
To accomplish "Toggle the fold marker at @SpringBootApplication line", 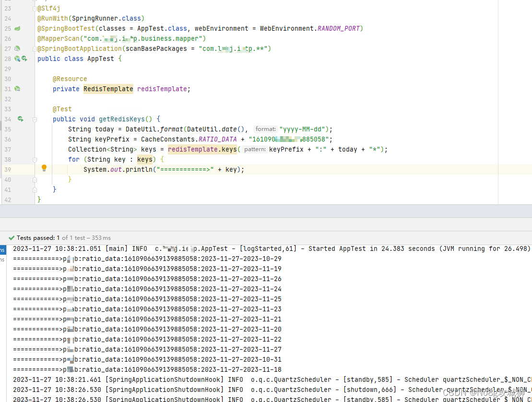I will pyautogui.click(x=35, y=49).
